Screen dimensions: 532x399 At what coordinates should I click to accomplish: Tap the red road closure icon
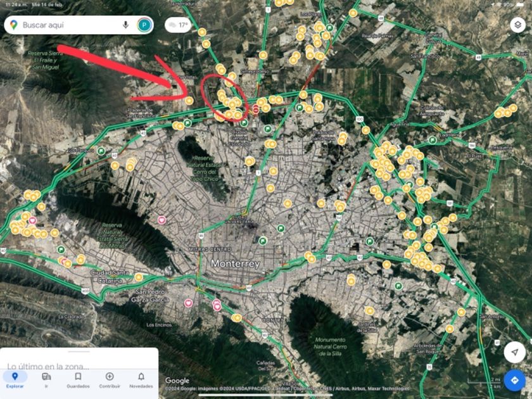pyautogui.click(x=256, y=110)
